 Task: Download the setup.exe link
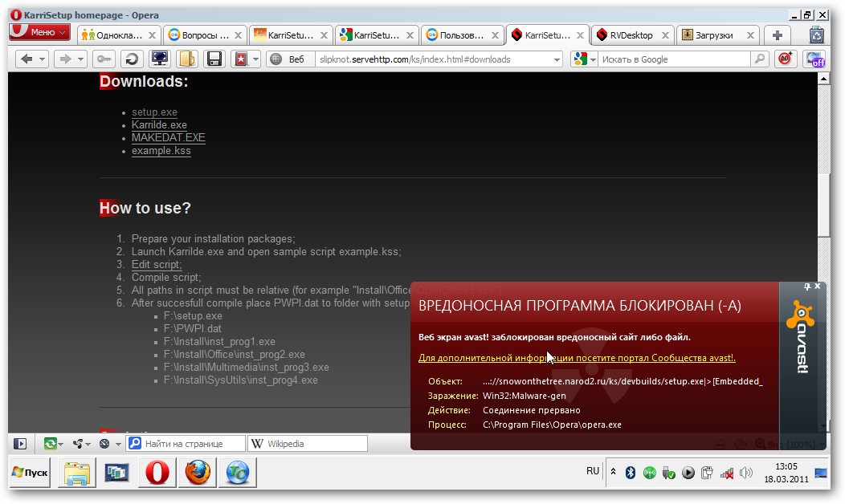click(154, 112)
